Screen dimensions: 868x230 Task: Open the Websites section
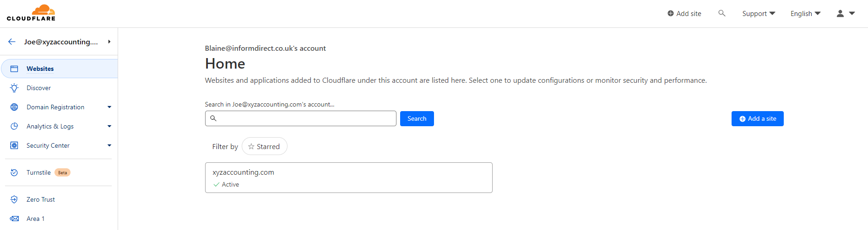pos(60,69)
